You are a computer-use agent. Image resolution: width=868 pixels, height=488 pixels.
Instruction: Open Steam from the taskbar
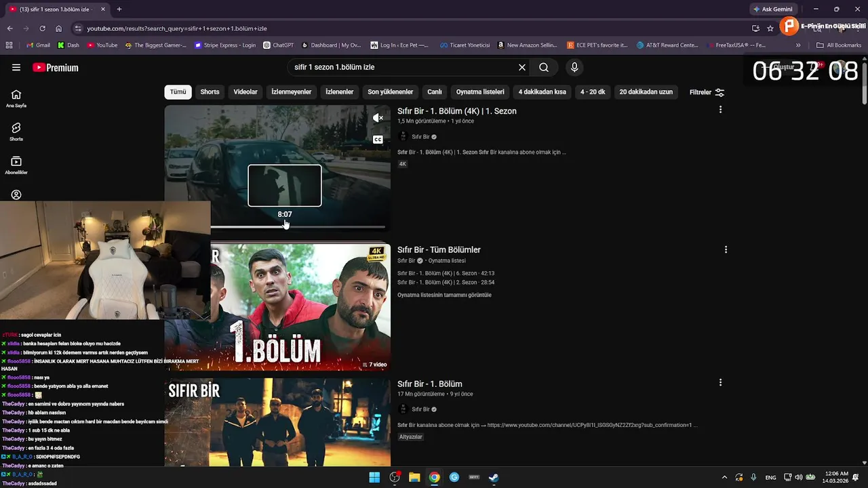click(x=494, y=477)
